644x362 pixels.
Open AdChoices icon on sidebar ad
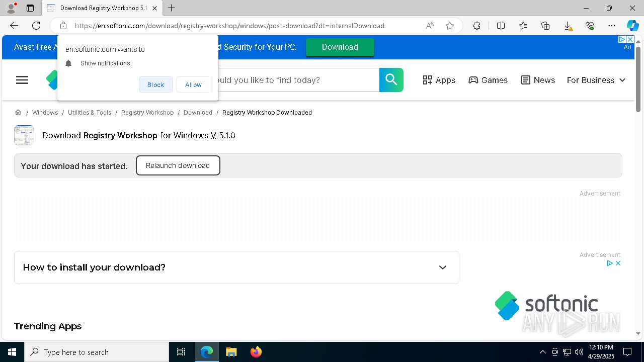click(x=609, y=263)
